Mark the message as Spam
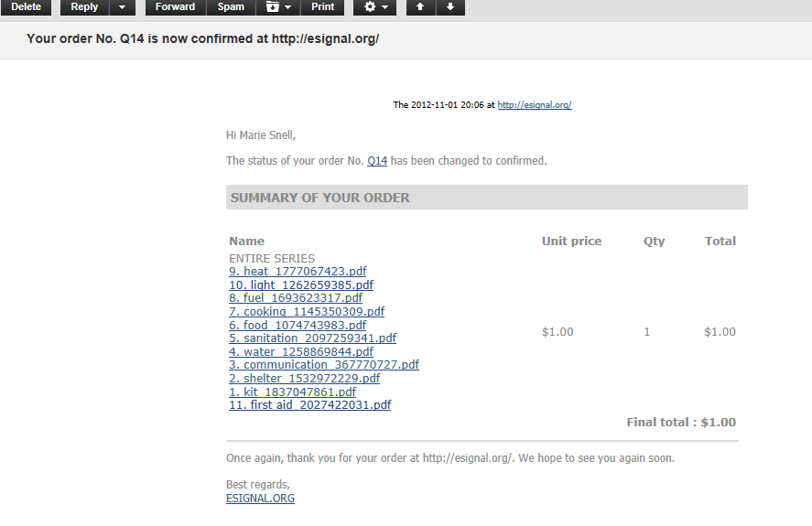Image resolution: width=812 pixels, height=526 pixels. click(x=231, y=7)
